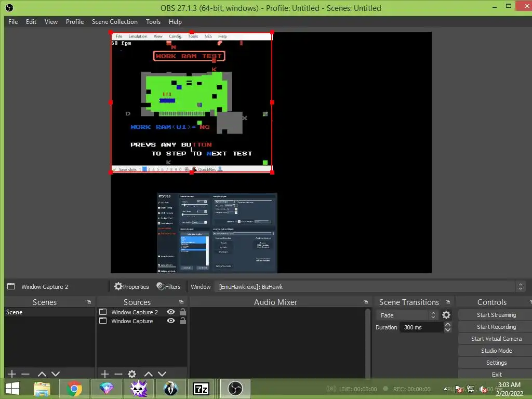
Task: Open the BizHawk taskbar icon
Action: coord(170,389)
